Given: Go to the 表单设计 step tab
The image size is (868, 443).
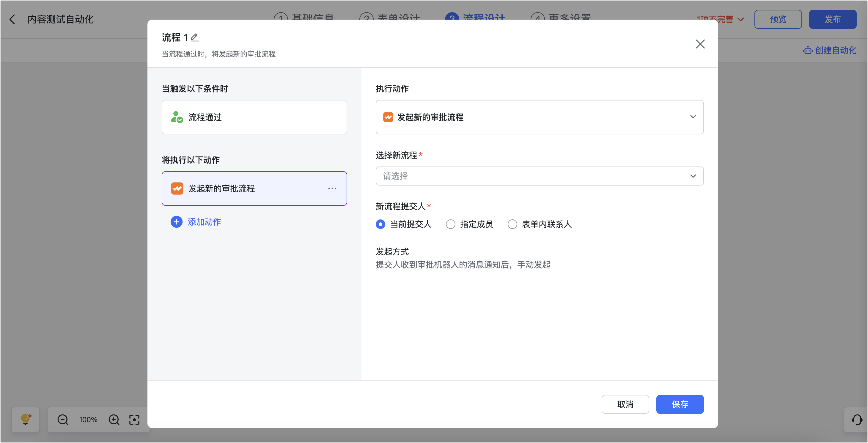Looking at the screenshot, I should pyautogui.click(x=389, y=17).
